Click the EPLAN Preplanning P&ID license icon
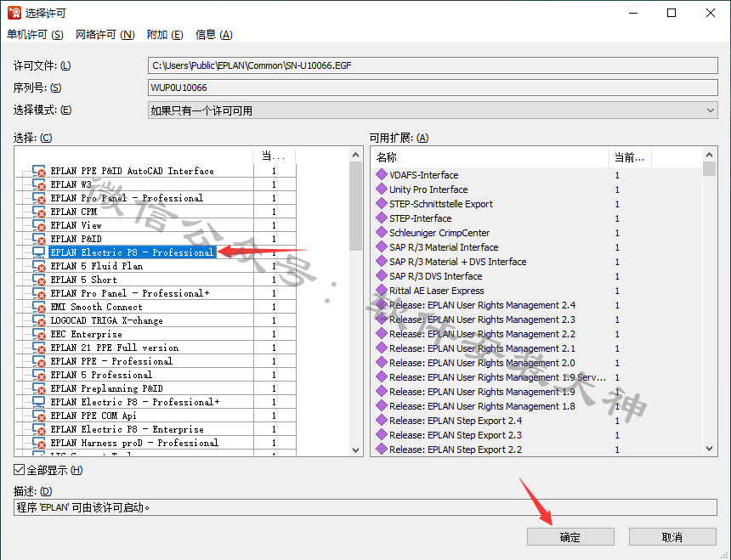731x560 pixels. point(39,388)
